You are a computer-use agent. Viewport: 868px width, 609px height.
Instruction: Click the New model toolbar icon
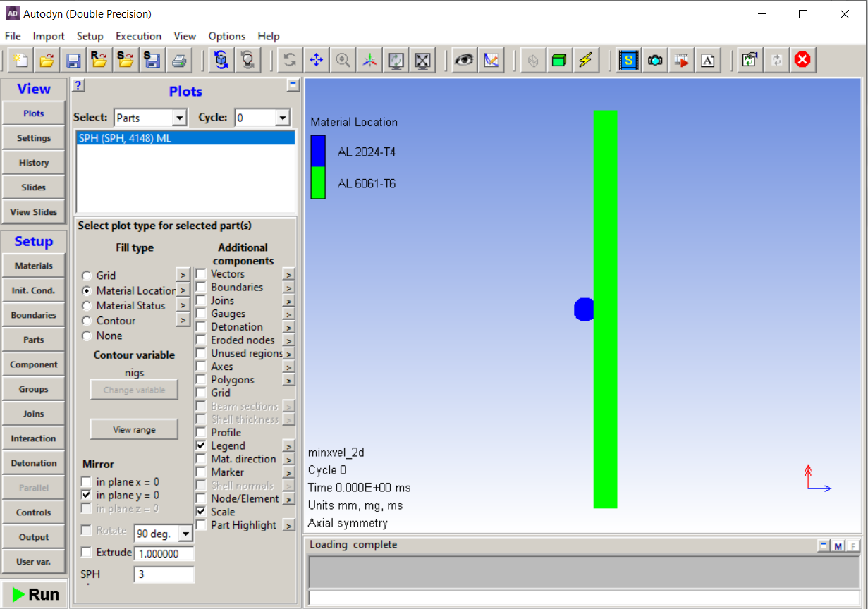[x=20, y=61]
